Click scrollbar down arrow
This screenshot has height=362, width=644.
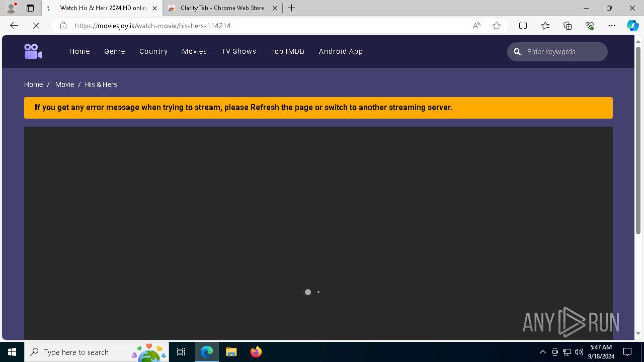[638, 334]
